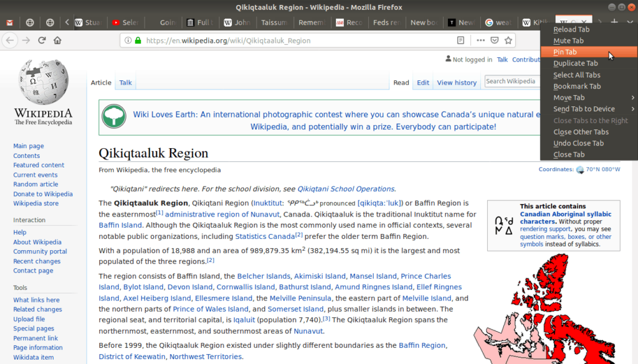Open Qikiqtani School Operations link
The width and height of the screenshot is (638, 364).
346,189
